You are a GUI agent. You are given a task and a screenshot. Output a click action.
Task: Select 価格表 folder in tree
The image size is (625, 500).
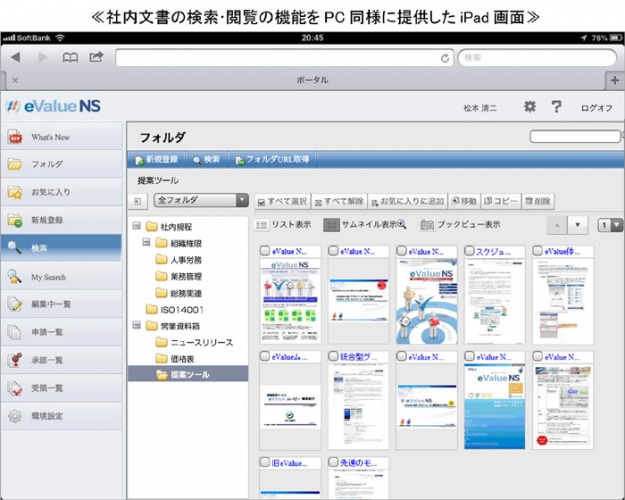tap(175, 359)
